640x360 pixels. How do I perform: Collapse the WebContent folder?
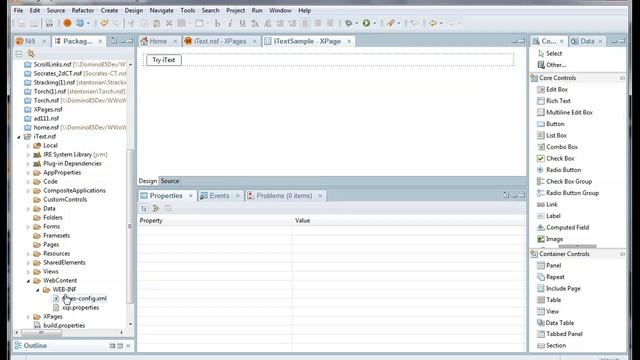pyautogui.click(x=28, y=281)
